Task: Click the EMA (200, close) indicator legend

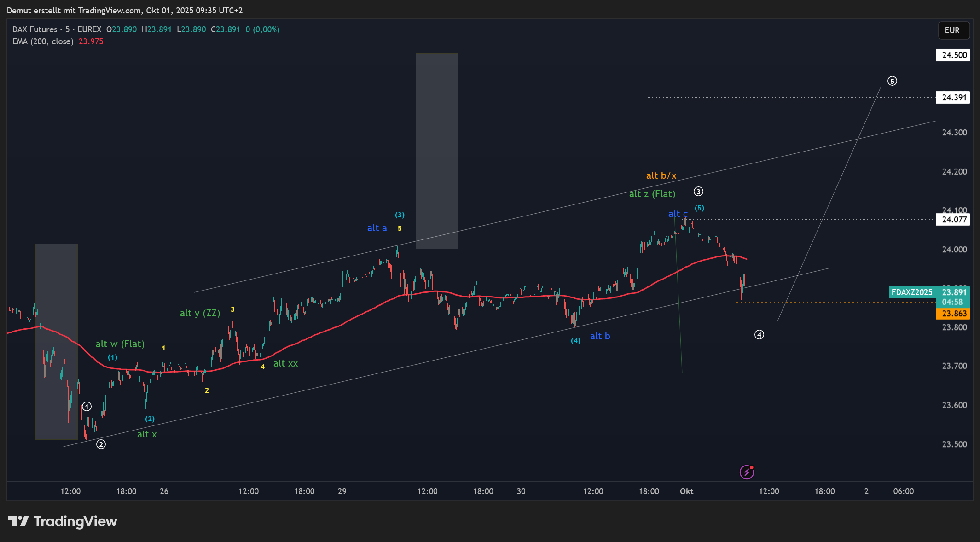Action: point(43,41)
